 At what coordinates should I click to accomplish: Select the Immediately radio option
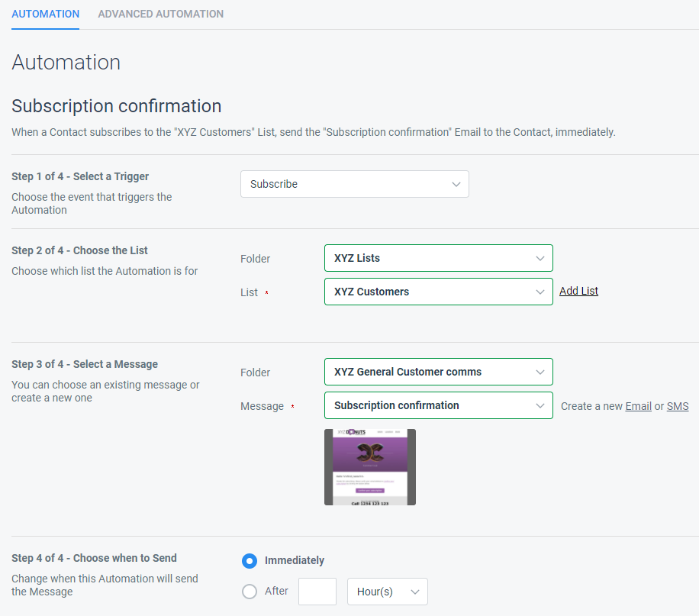click(x=250, y=561)
